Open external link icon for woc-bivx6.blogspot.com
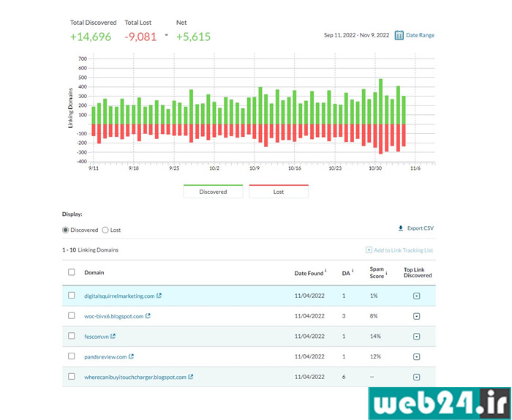 click(148, 316)
